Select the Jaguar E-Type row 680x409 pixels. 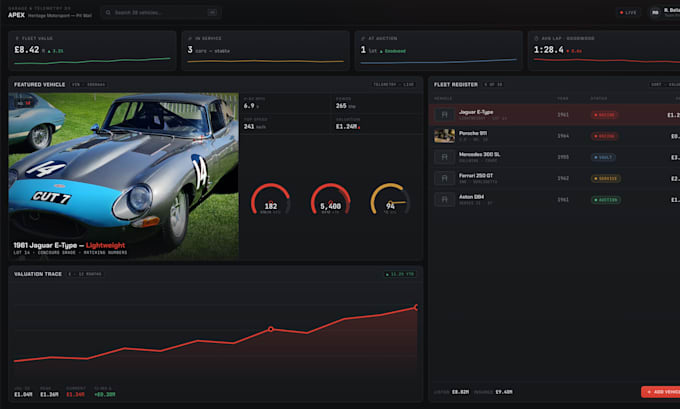(x=554, y=115)
